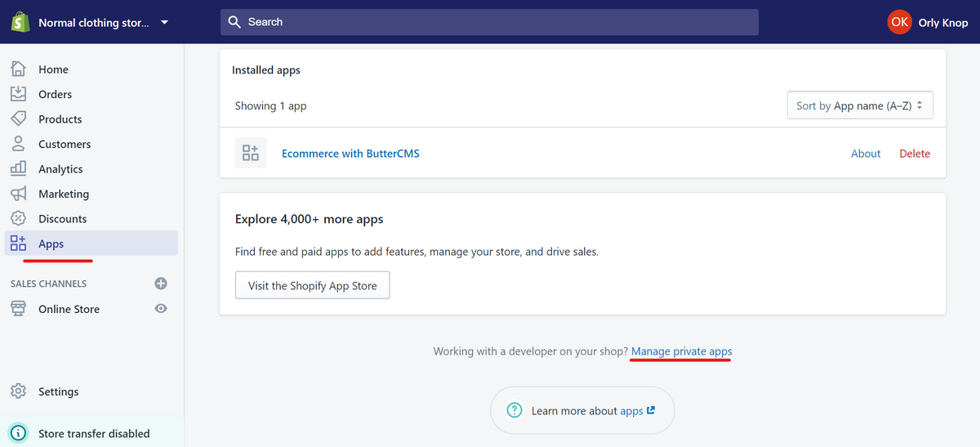
Task: Click Explore 4,000+ more apps heading
Action: (309, 219)
